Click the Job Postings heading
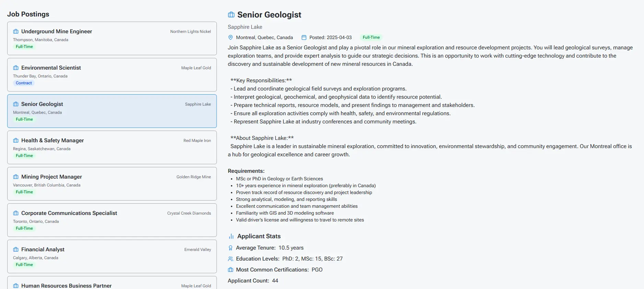 28,14
